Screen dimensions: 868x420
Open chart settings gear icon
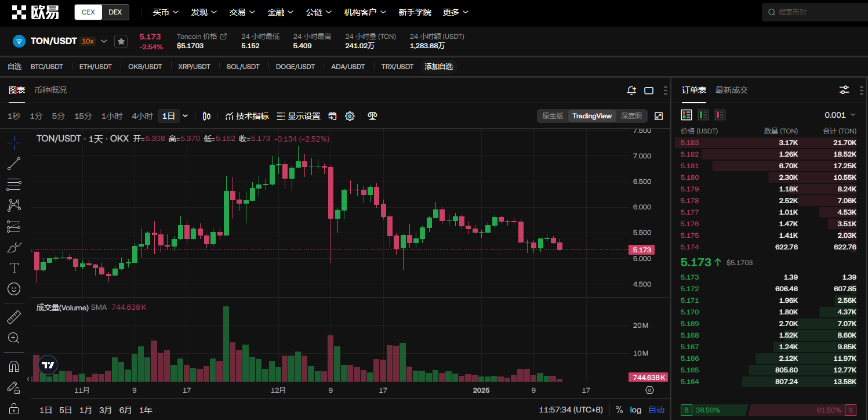350,116
